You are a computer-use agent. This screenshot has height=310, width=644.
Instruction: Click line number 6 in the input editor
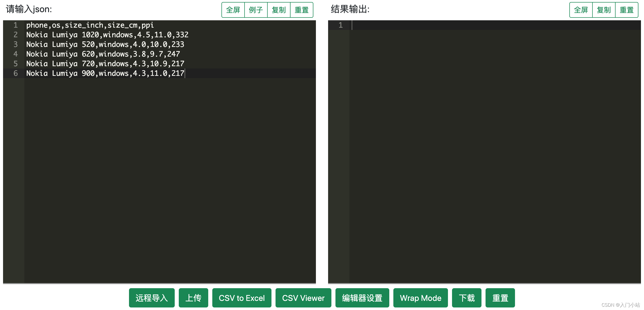(16, 73)
